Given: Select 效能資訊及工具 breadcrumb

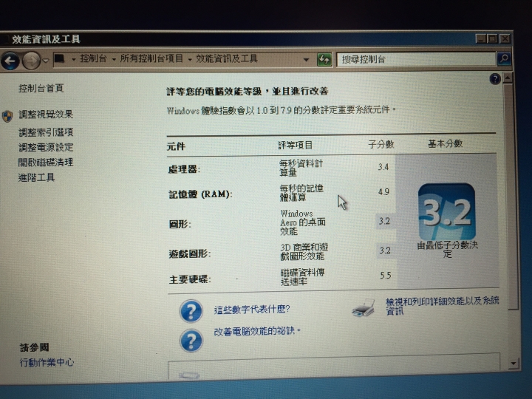Looking at the screenshot, I should point(227,58).
